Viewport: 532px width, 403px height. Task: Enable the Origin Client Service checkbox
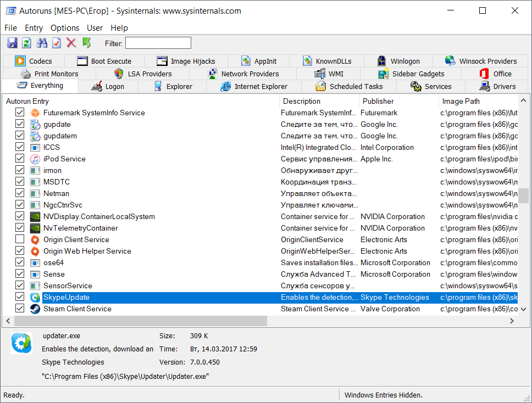pos(20,239)
